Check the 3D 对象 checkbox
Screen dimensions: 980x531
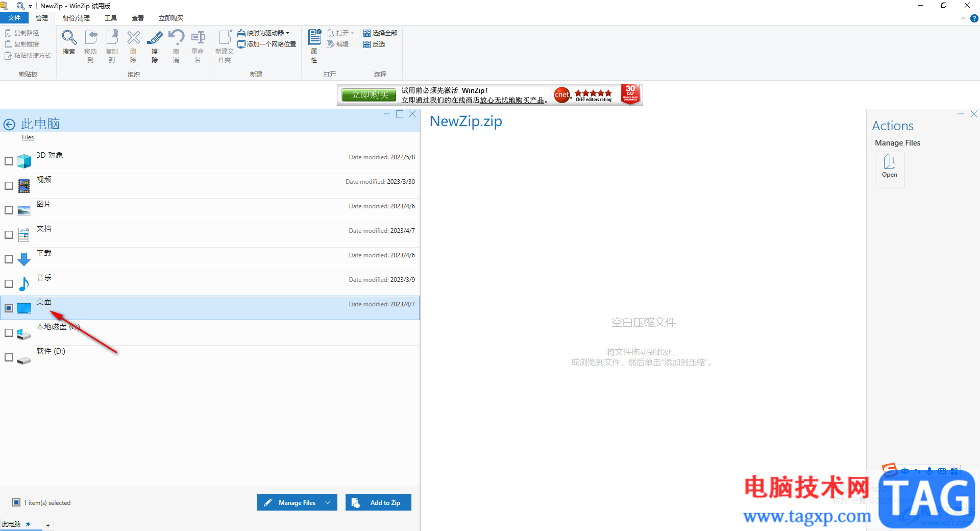pyautogui.click(x=9, y=161)
